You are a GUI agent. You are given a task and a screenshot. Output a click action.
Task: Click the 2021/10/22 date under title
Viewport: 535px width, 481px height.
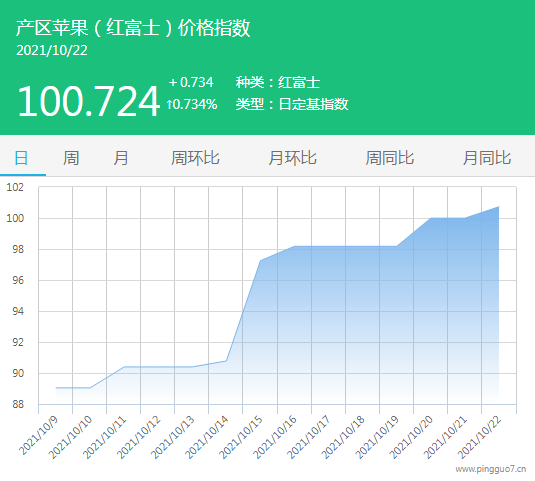(52, 50)
